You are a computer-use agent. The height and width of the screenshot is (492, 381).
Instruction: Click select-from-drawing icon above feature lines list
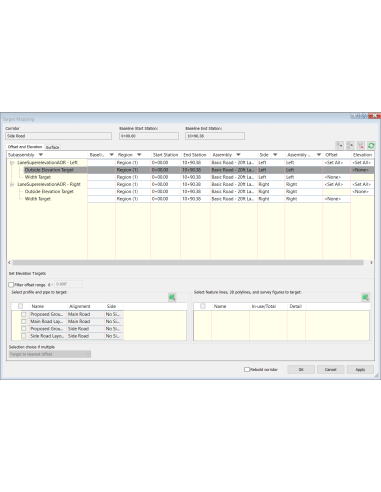pos(365,297)
